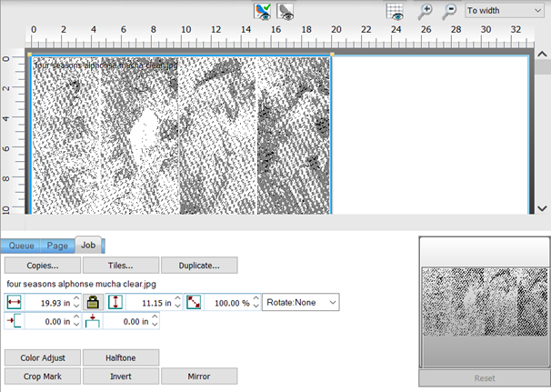Open the Color Adjust settings

coord(43,358)
